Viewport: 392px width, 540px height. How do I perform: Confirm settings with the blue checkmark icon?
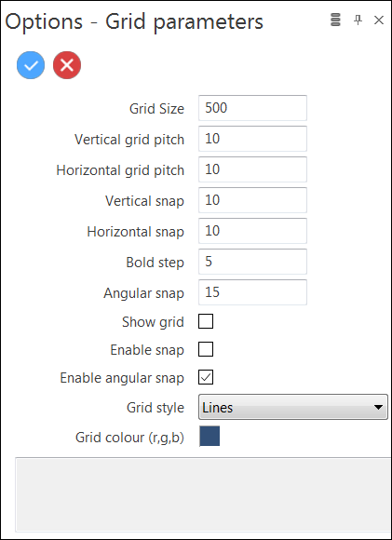[x=31, y=65]
